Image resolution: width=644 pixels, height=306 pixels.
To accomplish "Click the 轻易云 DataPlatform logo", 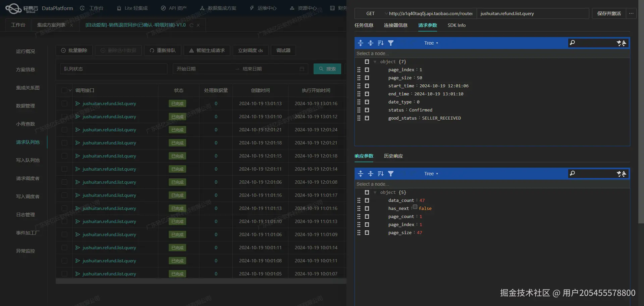I will (39, 8).
